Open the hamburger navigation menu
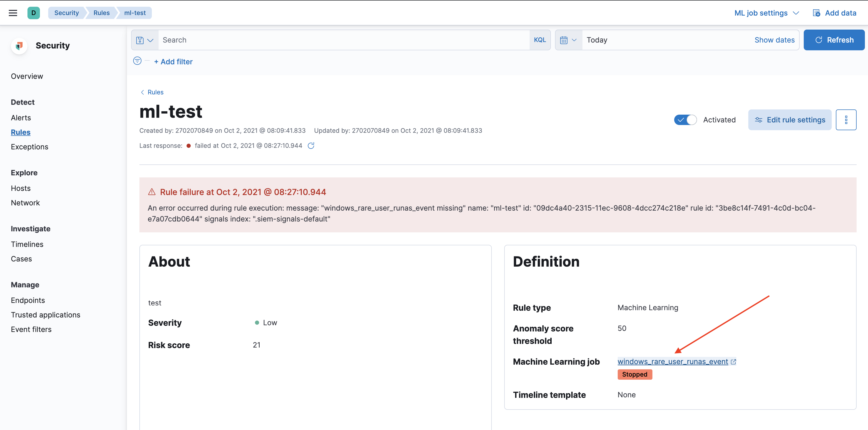This screenshot has height=430, width=868. [13, 13]
